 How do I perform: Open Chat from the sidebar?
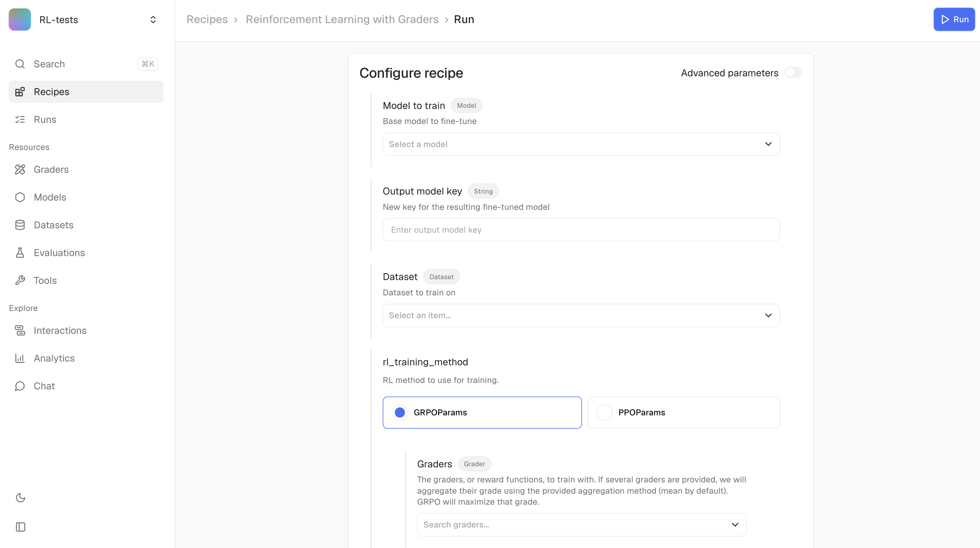point(44,386)
